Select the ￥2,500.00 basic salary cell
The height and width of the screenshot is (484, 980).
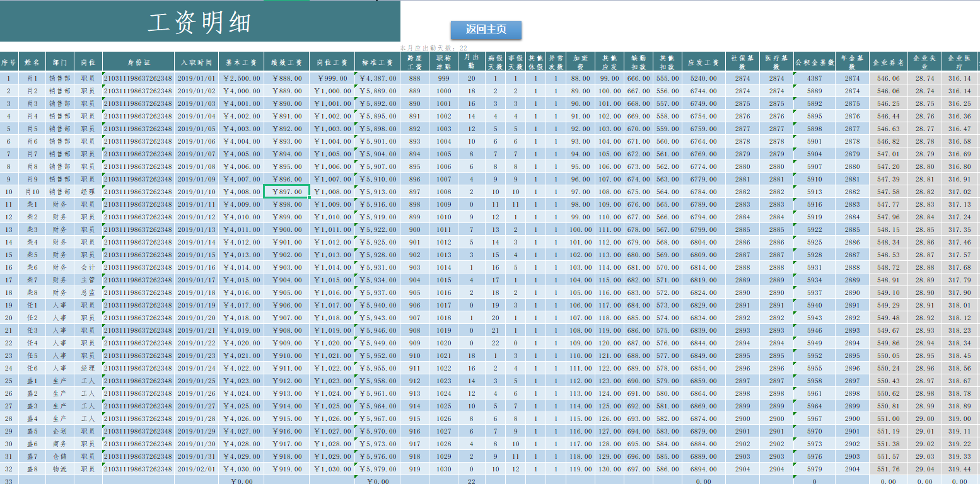[242, 79]
